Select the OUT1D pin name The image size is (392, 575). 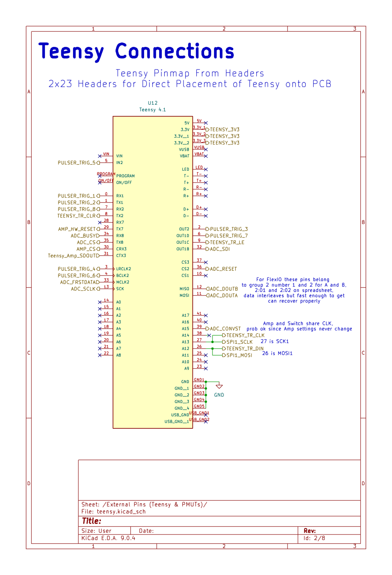[x=183, y=236]
